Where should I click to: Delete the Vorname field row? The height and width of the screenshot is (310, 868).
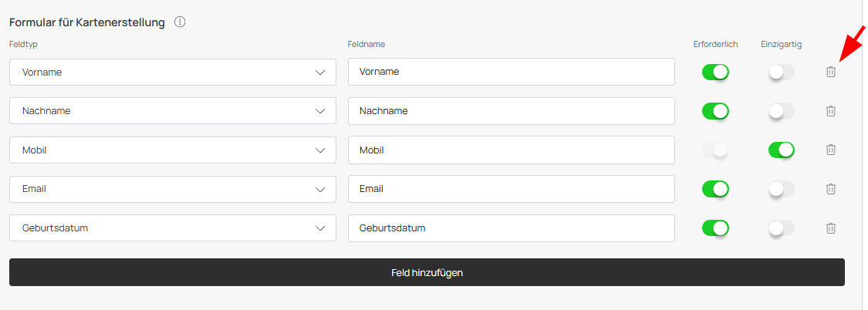pyautogui.click(x=831, y=72)
